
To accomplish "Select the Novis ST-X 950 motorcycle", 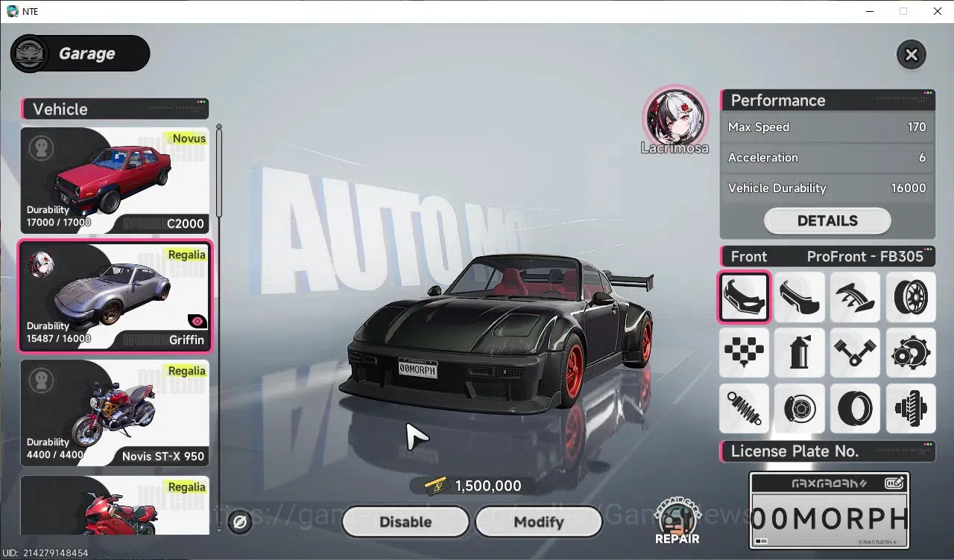I will [115, 413].
